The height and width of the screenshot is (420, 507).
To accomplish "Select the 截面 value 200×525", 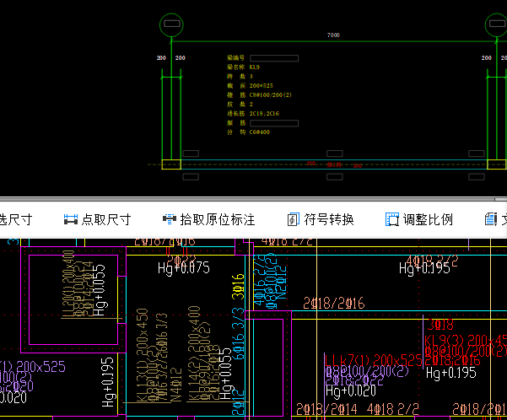I will (262, 86).
